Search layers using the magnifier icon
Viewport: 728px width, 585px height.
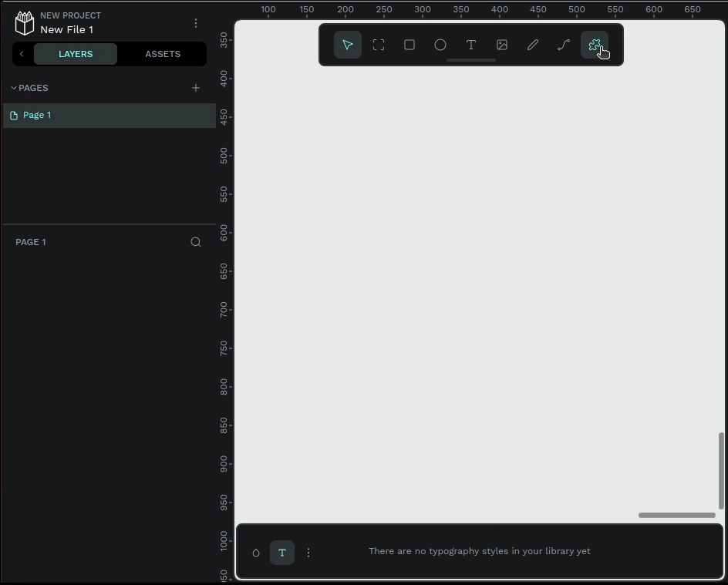tap(196, 242)
